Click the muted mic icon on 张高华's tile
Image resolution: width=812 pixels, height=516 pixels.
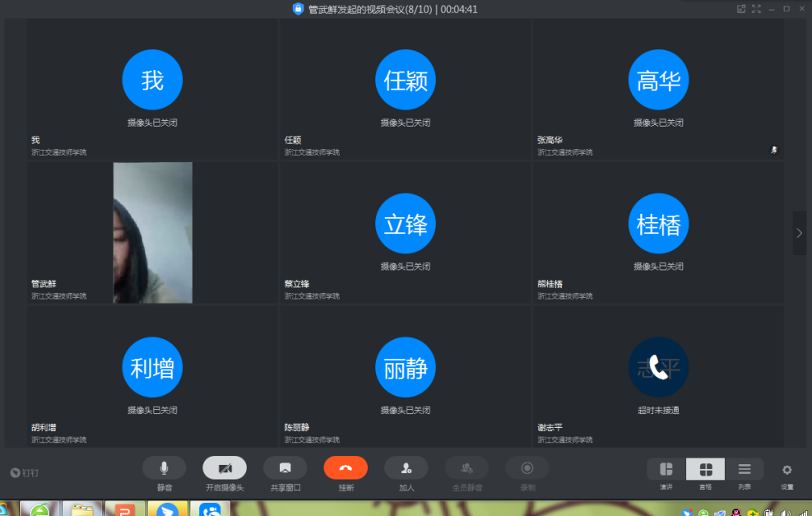(773, 150)
